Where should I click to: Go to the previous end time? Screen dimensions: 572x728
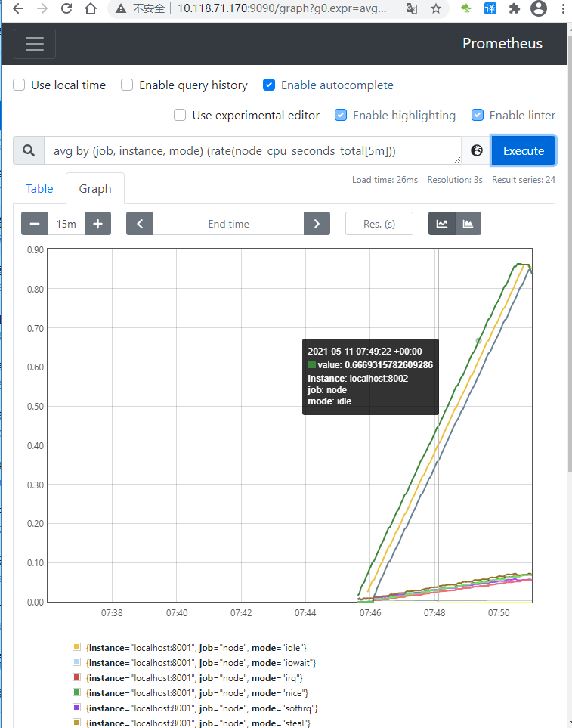click(x=140, y=224)
